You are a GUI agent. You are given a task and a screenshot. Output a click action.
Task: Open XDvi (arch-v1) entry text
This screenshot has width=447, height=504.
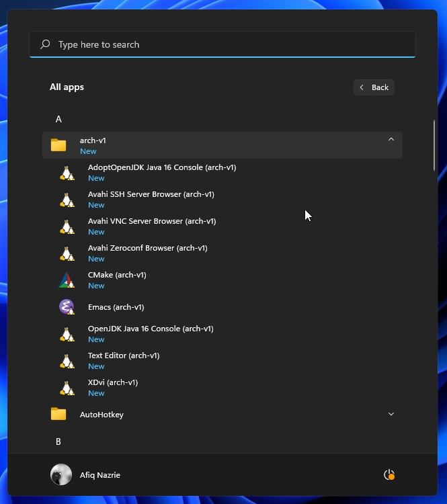[x=113, y=382]
